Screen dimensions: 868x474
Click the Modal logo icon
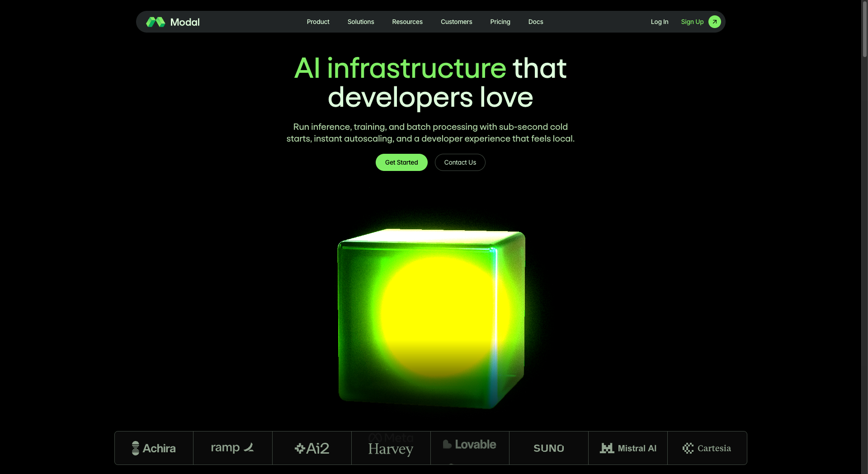point(156,22)
